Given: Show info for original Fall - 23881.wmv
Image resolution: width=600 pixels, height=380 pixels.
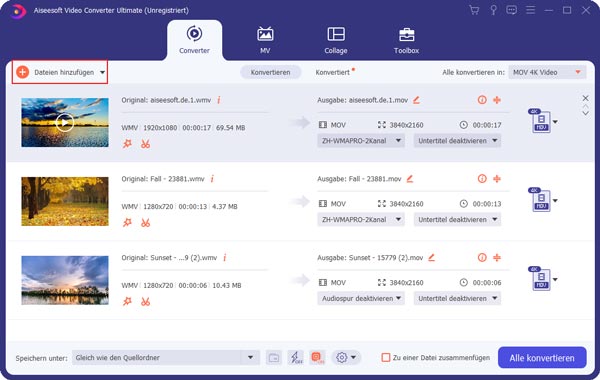Looking at the screenshot, I should pyautogui.click(x=212, y=179).
